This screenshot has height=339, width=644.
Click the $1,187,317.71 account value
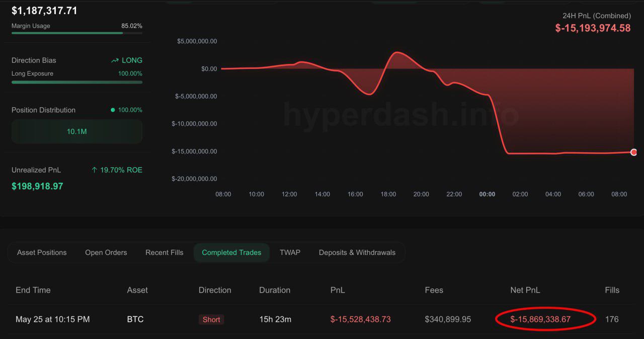click(x=44, y=11)
